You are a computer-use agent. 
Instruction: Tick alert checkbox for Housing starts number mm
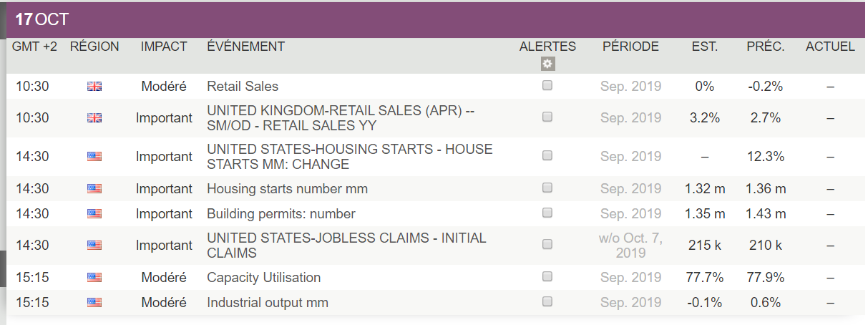pos(547,188)
